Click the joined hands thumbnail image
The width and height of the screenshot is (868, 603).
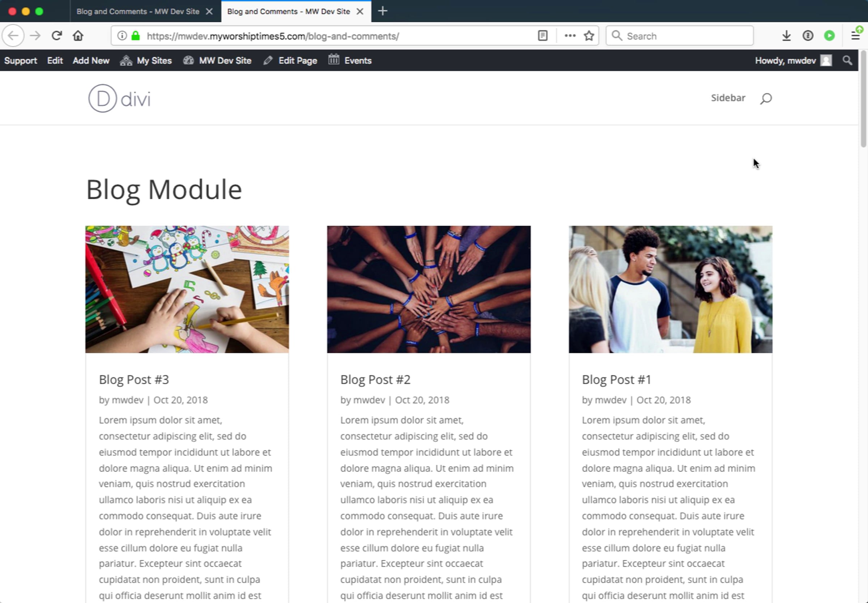coord(428,289)
